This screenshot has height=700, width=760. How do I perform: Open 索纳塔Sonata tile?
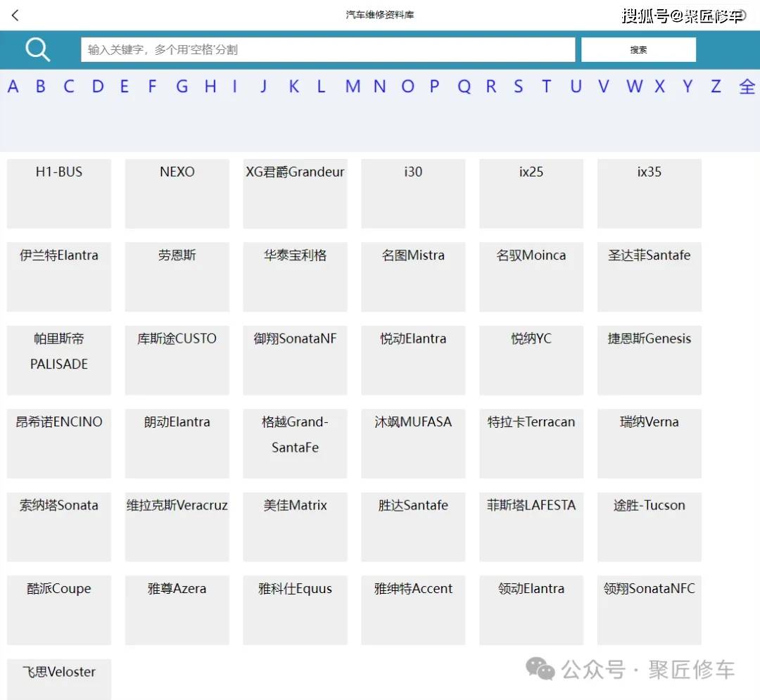[x=59, y=527]
